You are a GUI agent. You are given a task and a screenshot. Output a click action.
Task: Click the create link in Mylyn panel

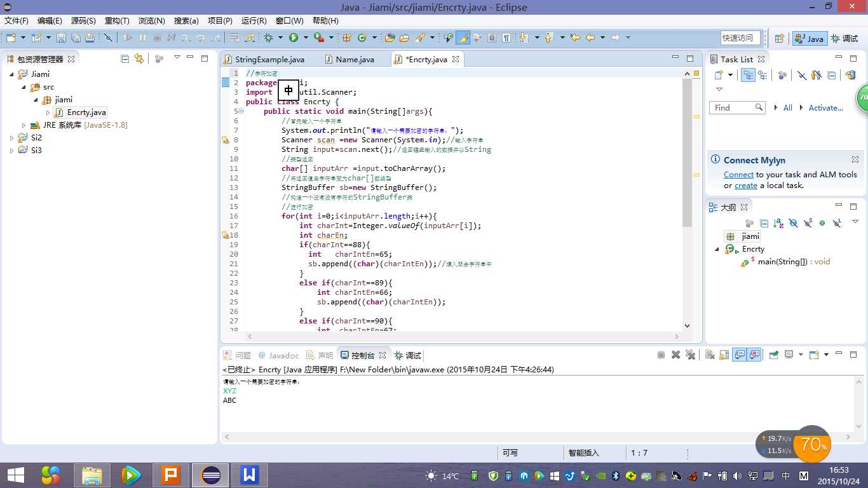point(746,186)
